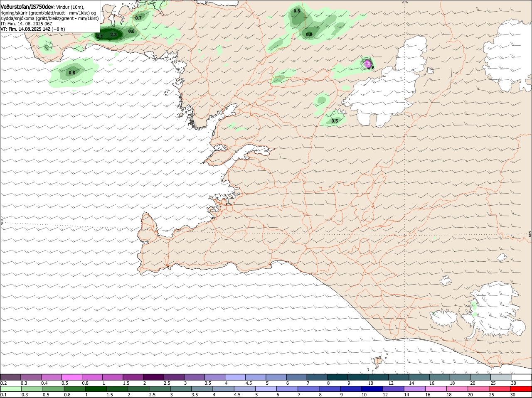Viewport: 532px width, 398px height.
Task: Click the bright red swatch ending the rain legend
Action: point(521,388)
